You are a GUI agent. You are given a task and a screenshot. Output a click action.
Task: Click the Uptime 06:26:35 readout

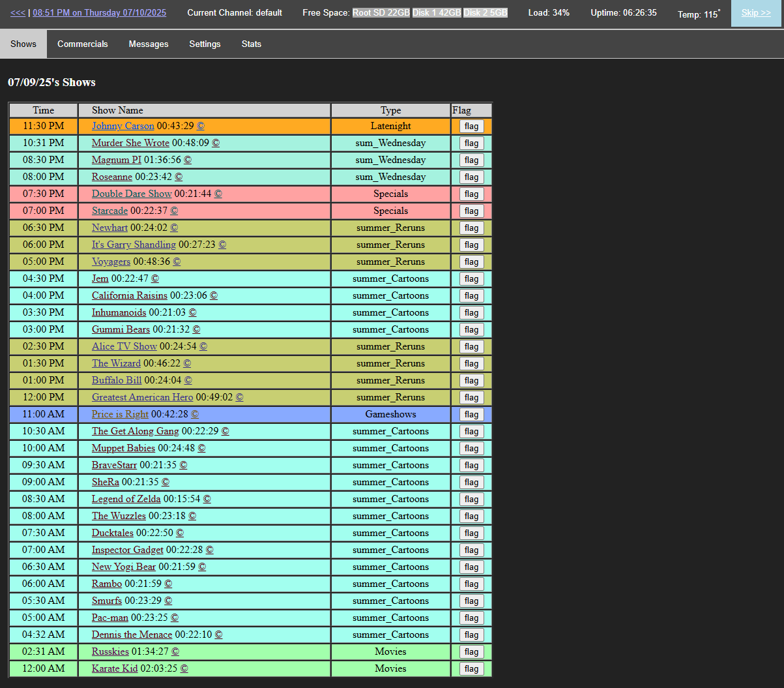point(624,12)
